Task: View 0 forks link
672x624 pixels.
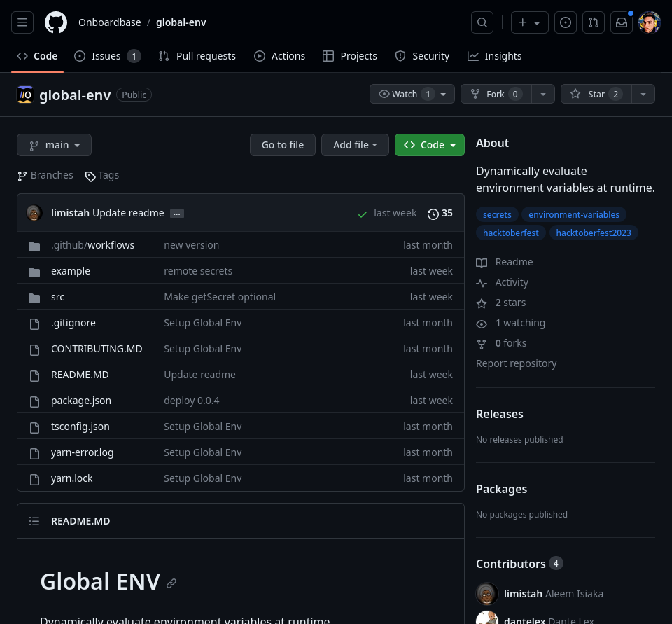Action: [501, 343]
